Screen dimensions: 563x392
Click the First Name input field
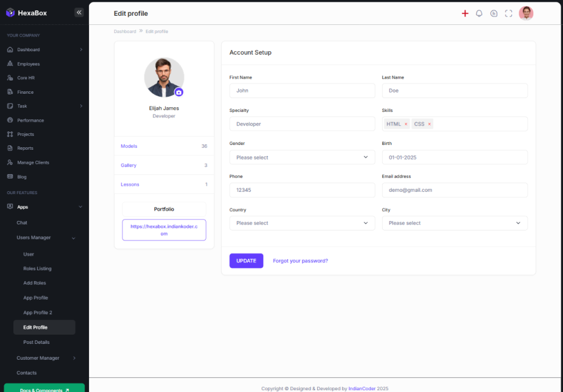click(x=302, y=91)
